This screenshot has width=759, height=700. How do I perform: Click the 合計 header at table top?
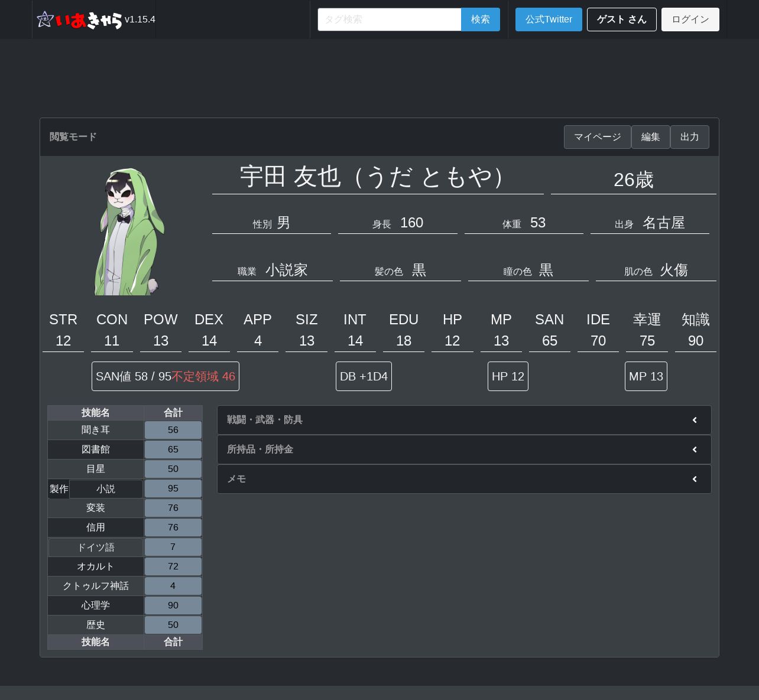coord(173,413)
